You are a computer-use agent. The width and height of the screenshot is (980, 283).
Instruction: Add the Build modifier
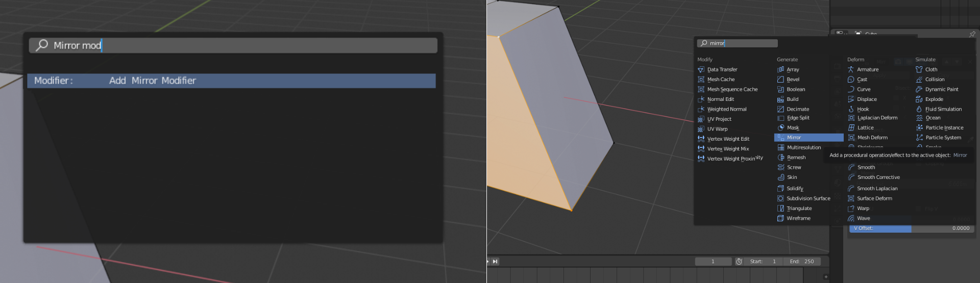pos(788,99)
